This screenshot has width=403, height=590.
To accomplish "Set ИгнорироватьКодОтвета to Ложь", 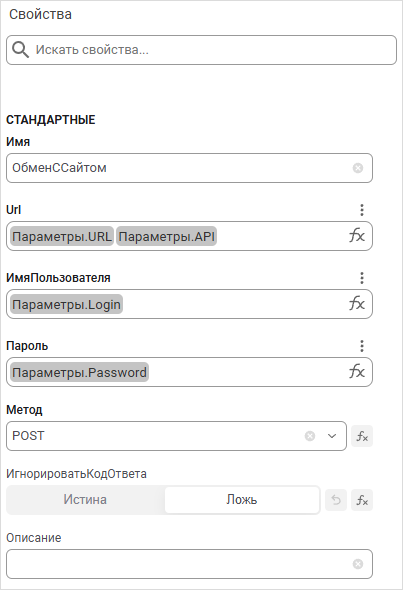I will (x=242, y=500).
